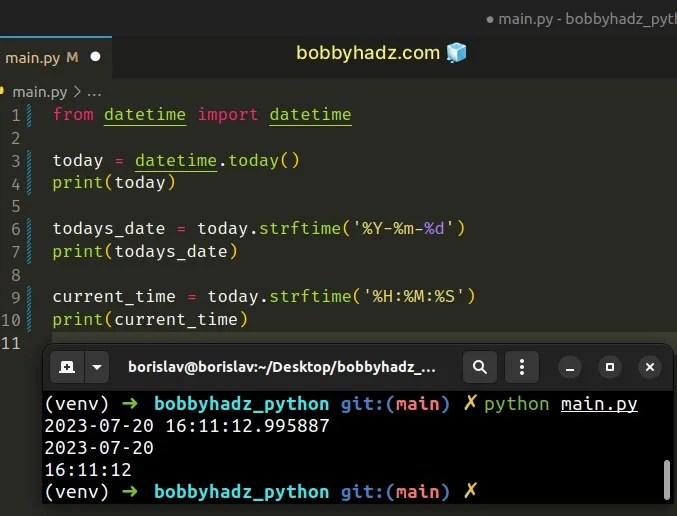
Task: Click the unsaved dot on main.py tab
Action: [95, 57]
